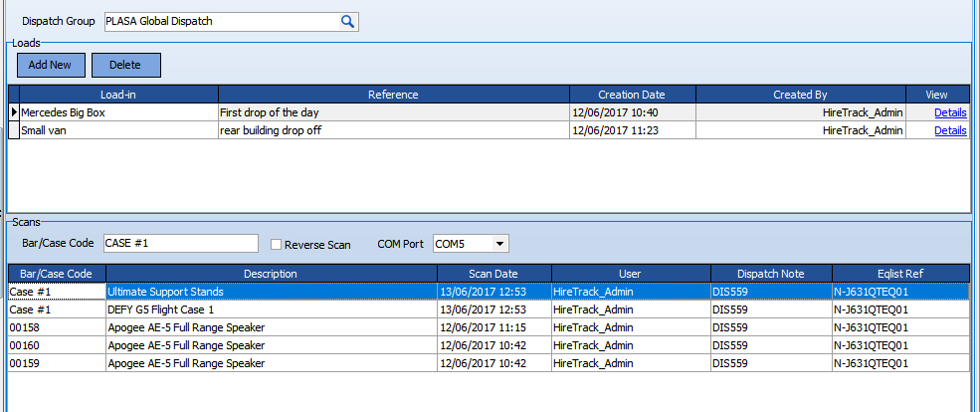Click the Add New button
The height and width of the screenshot is (412, 980).
point(51,65)
